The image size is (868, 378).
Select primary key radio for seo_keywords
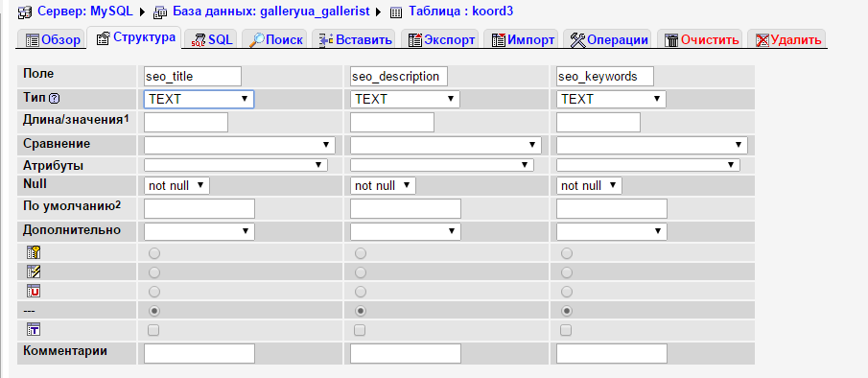coord(566,253)
